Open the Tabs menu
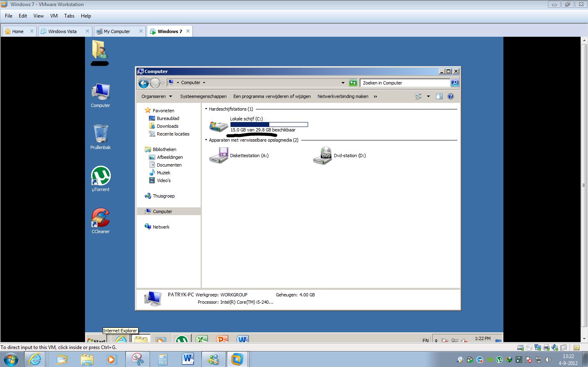The width and height of the screenshot is (588, 367). click(x=69, y=16)
